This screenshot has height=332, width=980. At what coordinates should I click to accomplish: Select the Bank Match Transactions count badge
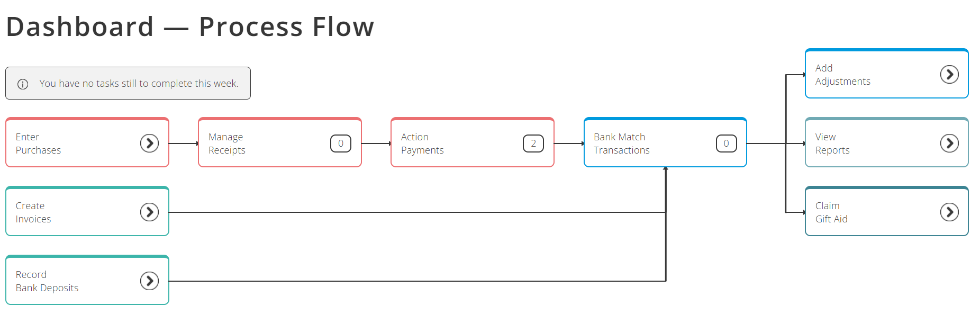(x=726, y=143)
